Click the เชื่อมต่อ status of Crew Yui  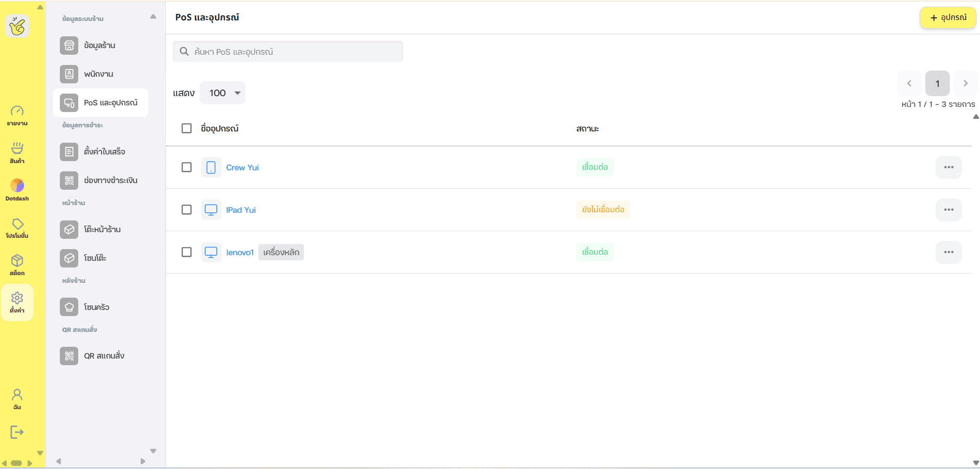click(x=595, y=167)
